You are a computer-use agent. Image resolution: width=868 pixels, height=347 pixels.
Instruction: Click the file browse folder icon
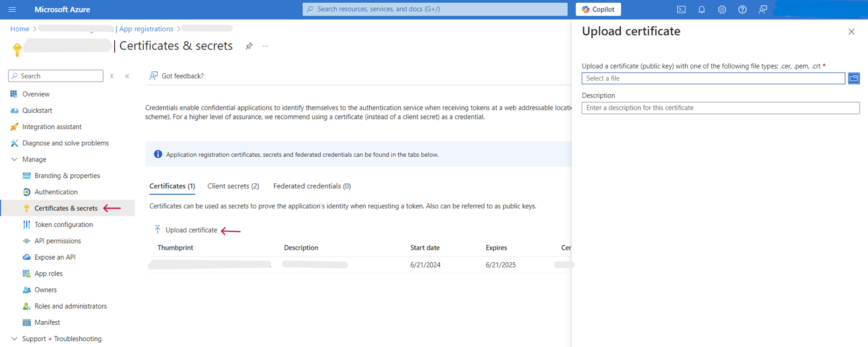(854, 78)
